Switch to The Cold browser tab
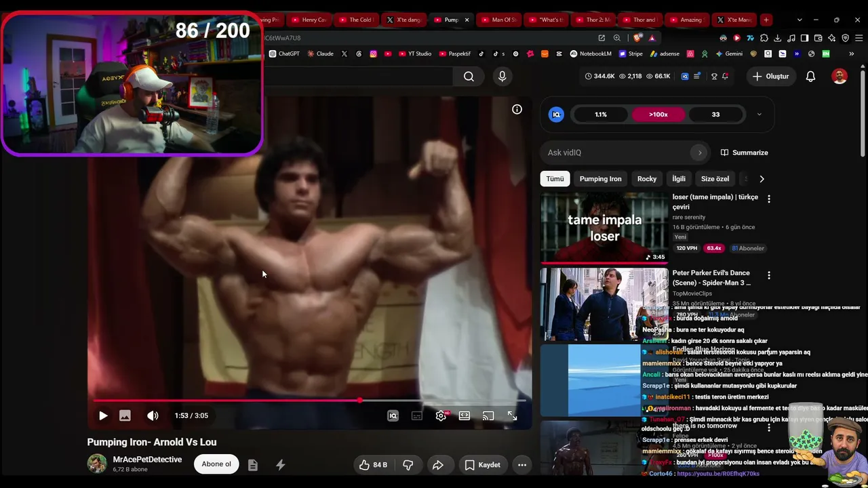The height and width of the screenshot is (488, 868). tap(356, 20)
